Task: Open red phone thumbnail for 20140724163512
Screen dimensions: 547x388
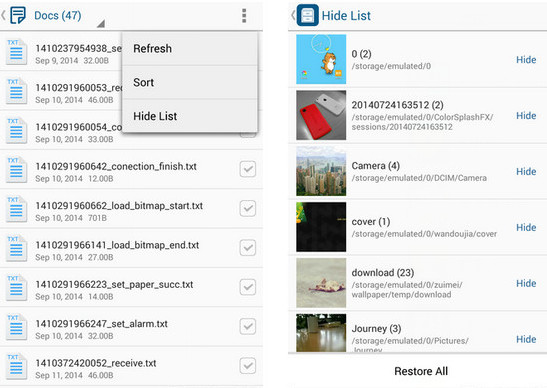Action: pyautogui.click(x=321, y=115)
